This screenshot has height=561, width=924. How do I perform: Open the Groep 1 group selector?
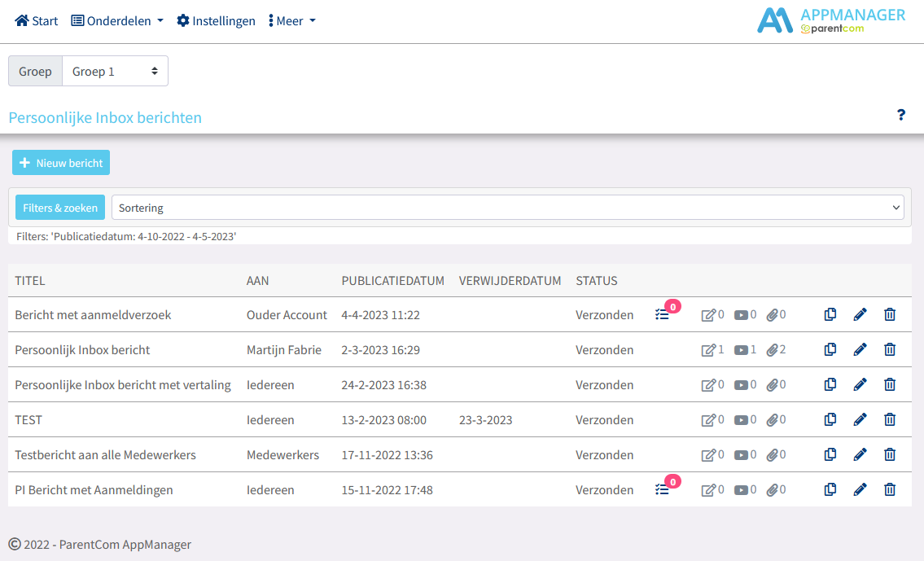point(115,72)
